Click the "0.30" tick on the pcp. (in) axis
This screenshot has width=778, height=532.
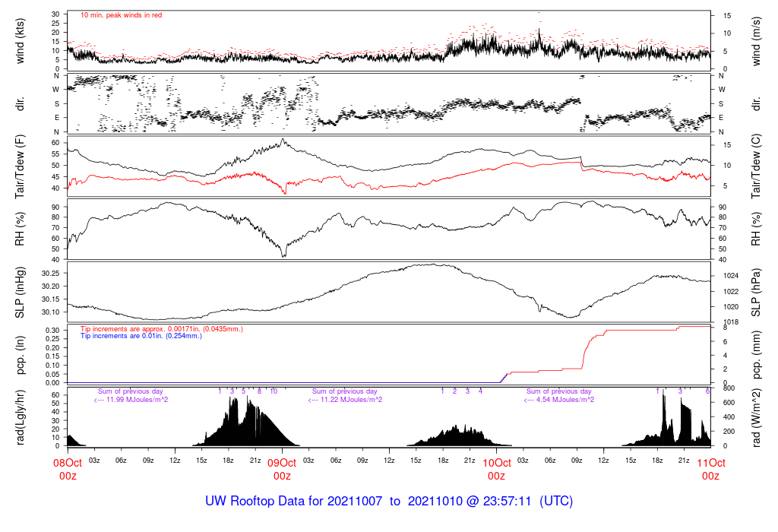coord(52,331)
